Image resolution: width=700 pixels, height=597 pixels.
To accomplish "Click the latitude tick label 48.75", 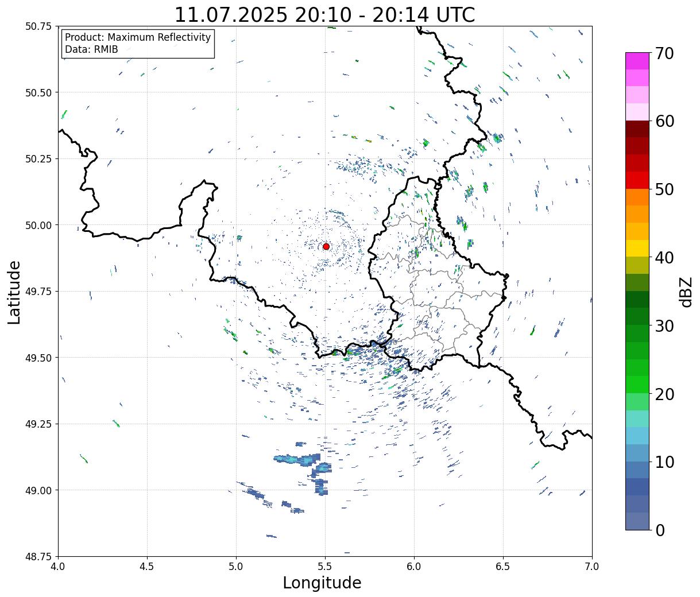I will 38,556.
